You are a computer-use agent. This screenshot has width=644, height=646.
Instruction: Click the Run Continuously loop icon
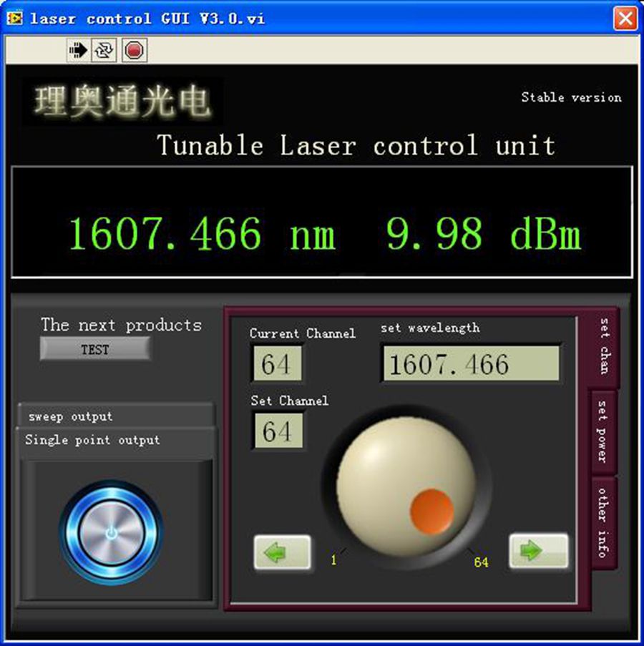coord(104,50)
